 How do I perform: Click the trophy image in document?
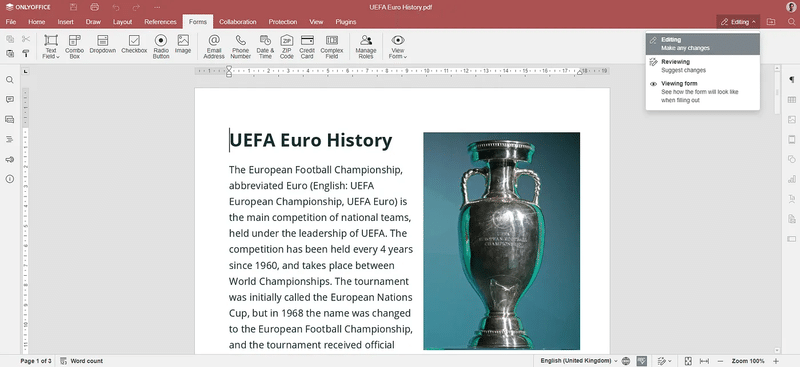[x=502, y=241]
